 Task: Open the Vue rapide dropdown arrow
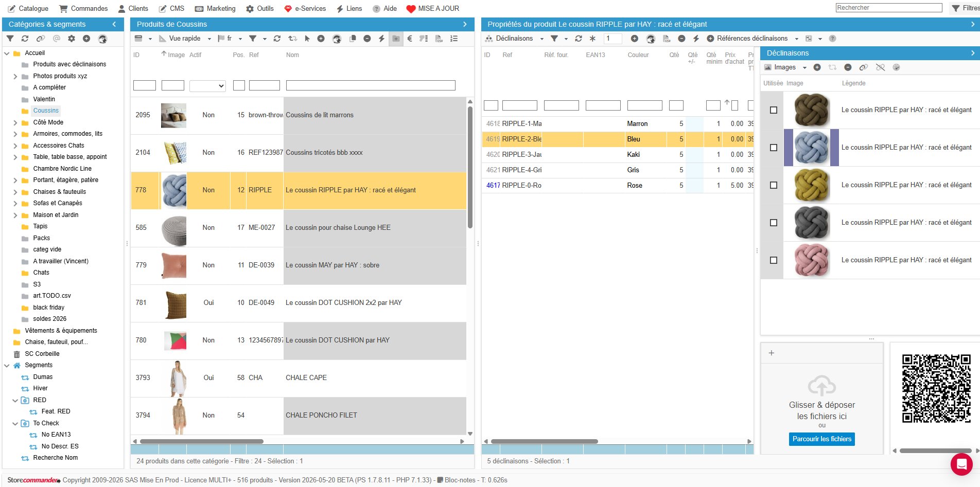pos(209,39)
